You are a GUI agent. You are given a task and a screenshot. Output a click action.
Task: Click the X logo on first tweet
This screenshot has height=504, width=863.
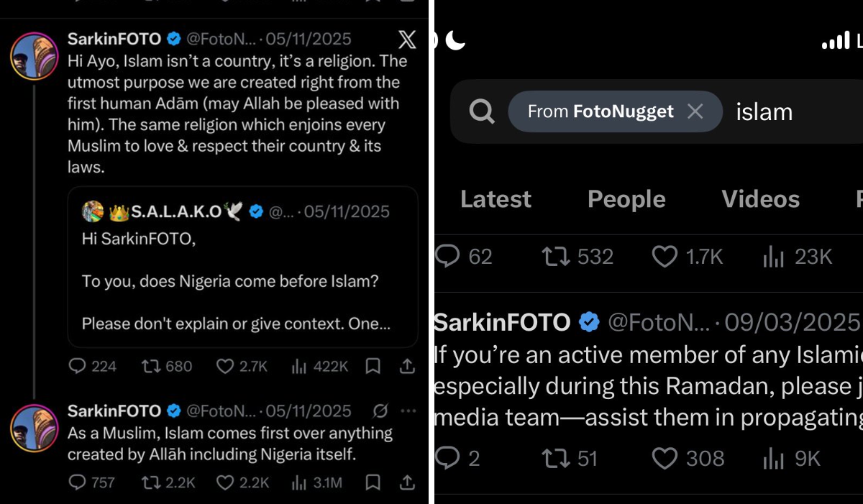pos(407,39)
